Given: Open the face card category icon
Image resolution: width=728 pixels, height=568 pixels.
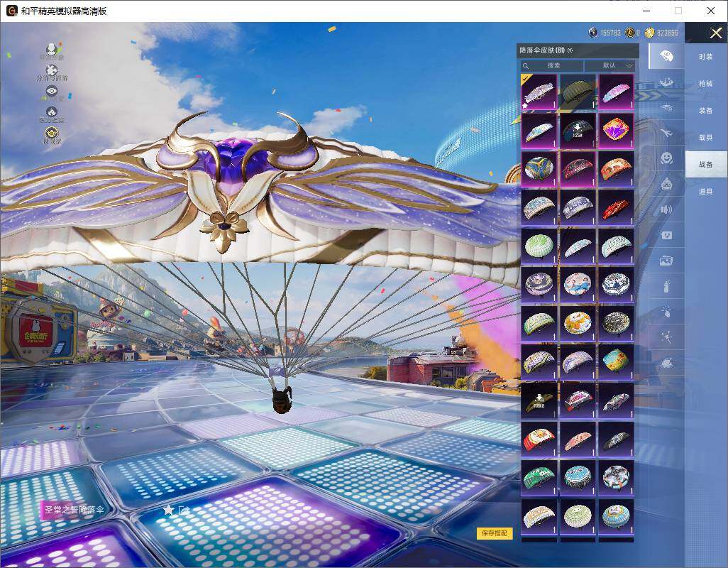Looking at the screenshot, I should click(x=667, y=236).
